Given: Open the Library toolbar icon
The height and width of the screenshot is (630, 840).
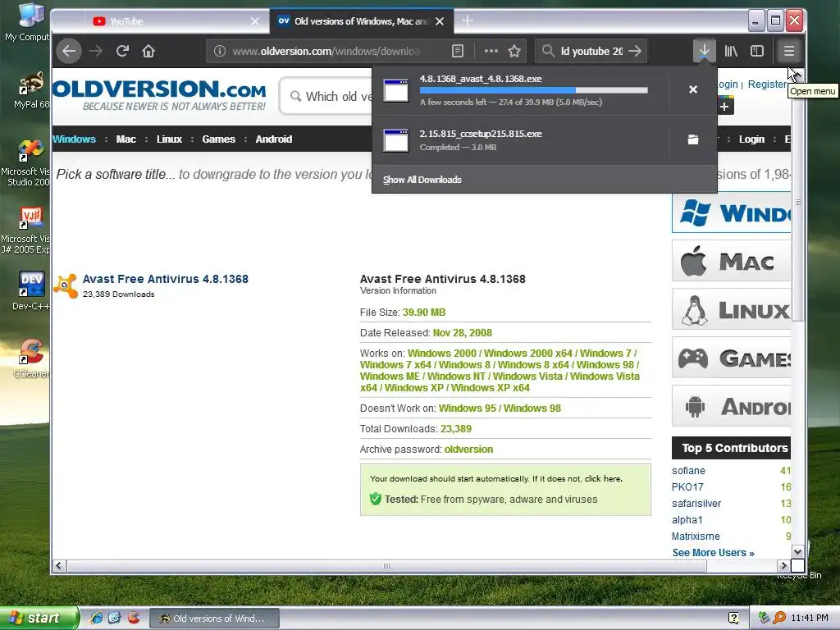Looking at the screenshot, I should pyautogui.click(x=731, y=51).
